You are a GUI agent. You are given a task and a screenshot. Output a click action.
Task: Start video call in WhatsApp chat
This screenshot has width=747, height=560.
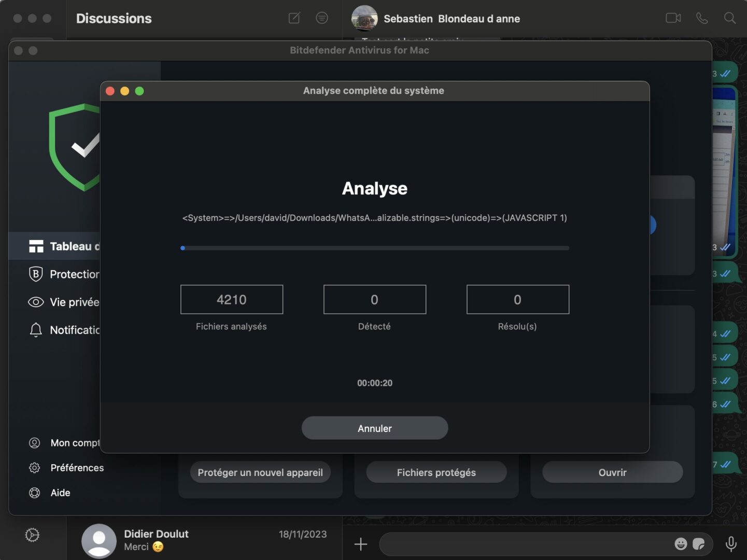tap(673, 18)
